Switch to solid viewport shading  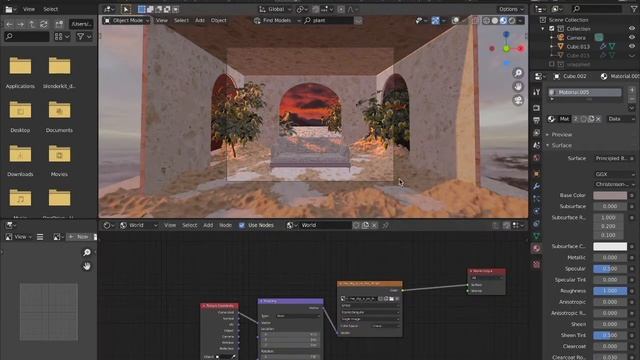tap(495, 20)
